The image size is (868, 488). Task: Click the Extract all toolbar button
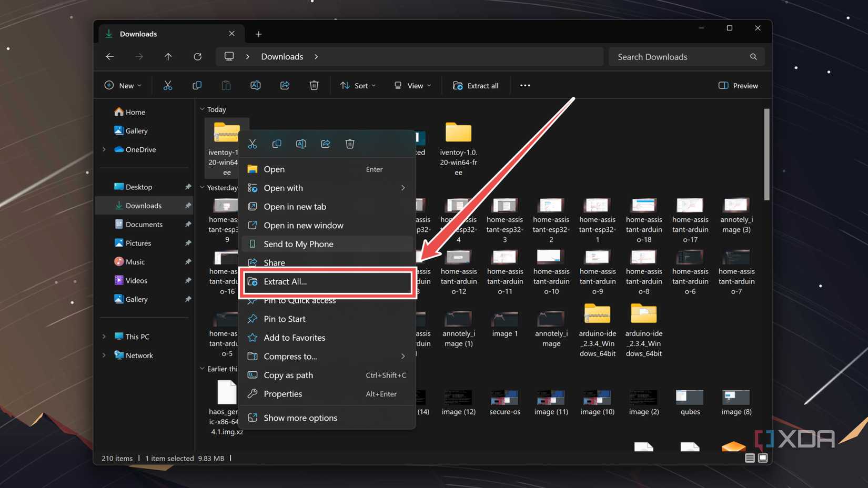(476, 85)
